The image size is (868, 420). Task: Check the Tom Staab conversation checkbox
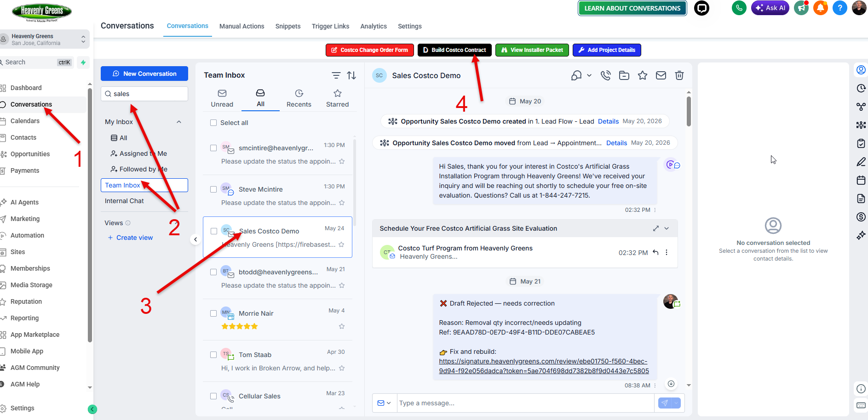pyautogui.click(x=213, y=355)
